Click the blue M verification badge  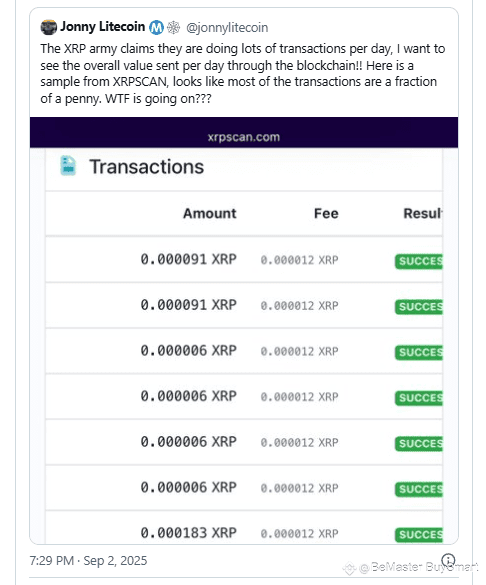point(156,27)
